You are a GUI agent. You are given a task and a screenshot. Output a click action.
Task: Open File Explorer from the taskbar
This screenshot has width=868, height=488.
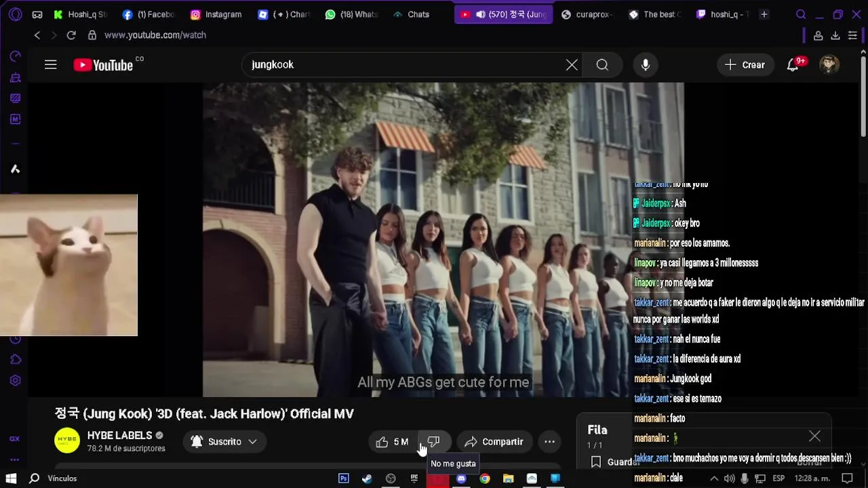[x=508, y=479]
